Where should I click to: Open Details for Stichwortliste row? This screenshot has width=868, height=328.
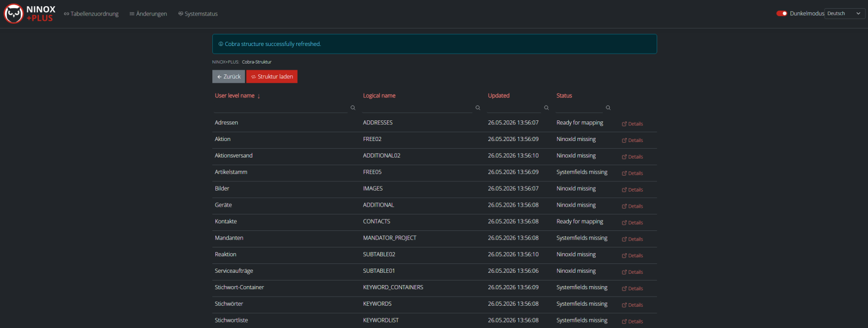(x=632, y=322)
